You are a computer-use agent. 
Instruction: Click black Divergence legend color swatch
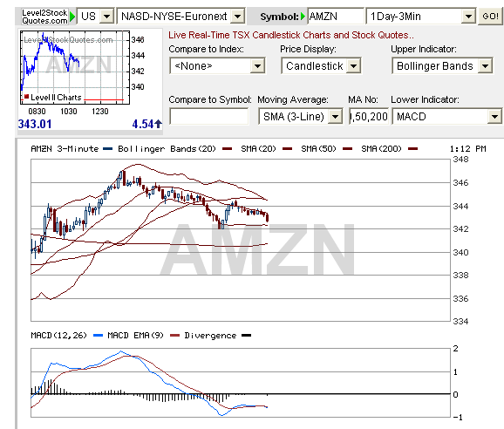[246, 336]
